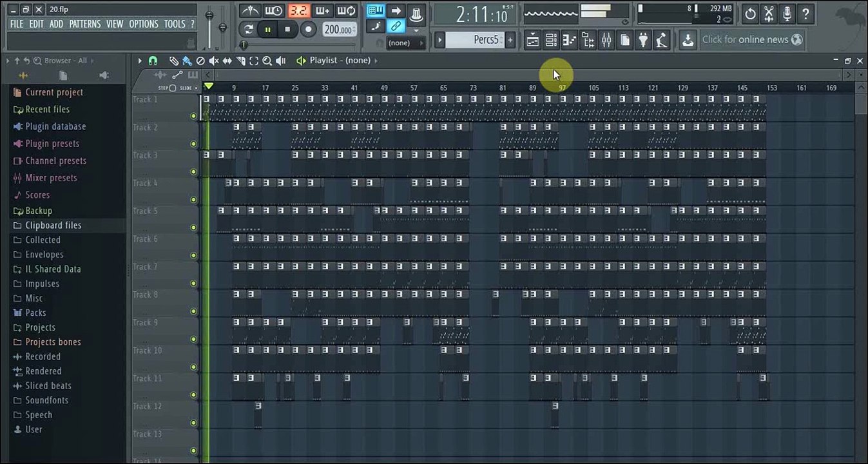
Task: Arm the record button
Action: [308, 30]
